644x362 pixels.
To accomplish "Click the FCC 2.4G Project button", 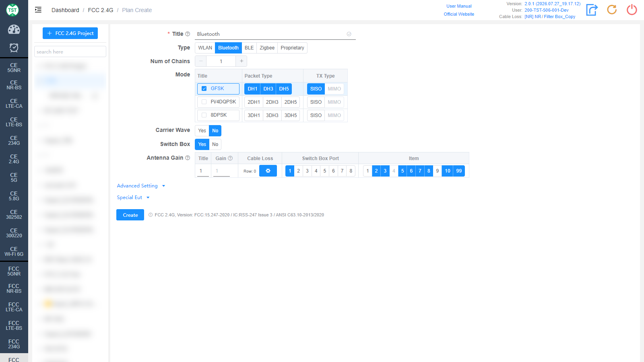I will [70, 33].
